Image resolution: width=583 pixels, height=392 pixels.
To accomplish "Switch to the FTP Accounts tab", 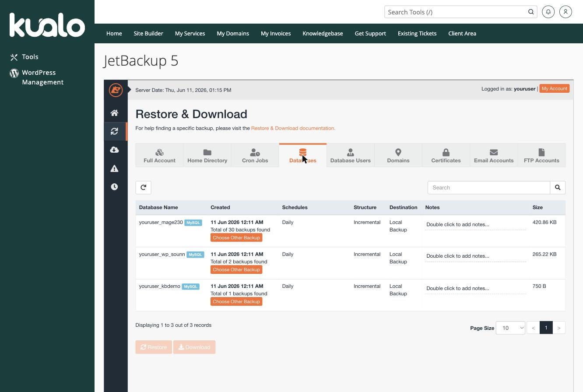I will [541, 155].
